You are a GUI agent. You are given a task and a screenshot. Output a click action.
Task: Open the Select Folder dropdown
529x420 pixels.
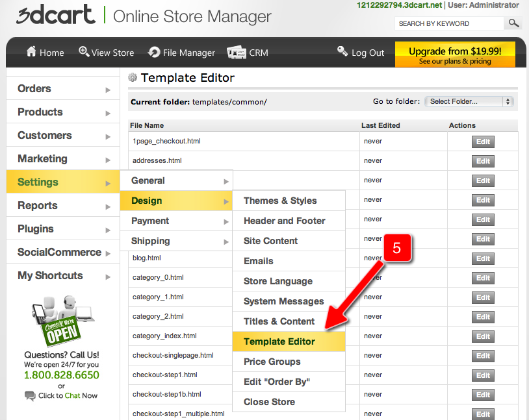469,101
